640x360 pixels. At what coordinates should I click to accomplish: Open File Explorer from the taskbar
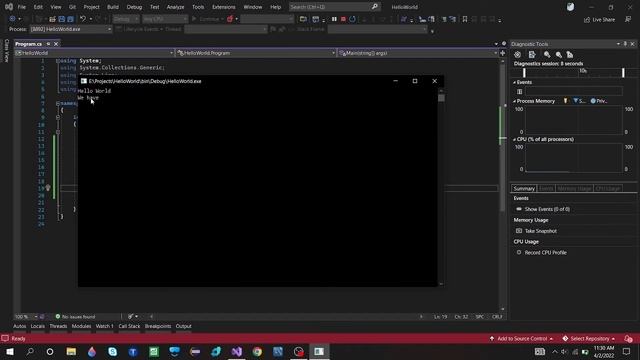(x=71, y=351)
